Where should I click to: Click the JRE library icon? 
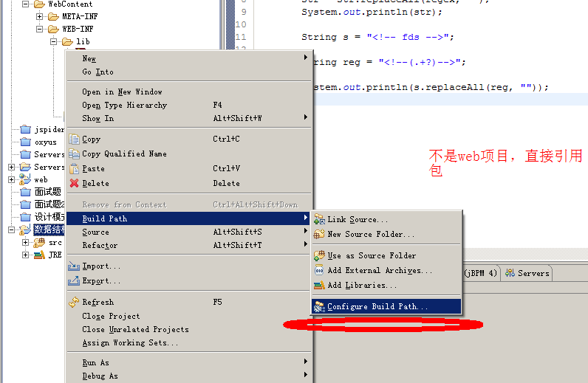(39, 255)
